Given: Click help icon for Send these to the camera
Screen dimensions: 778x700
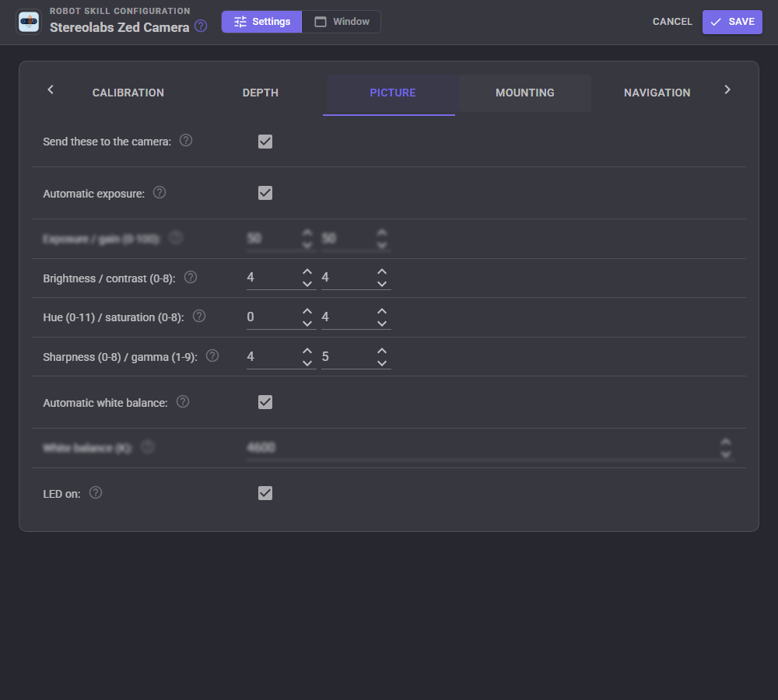Looking at the screenshot, I should coord(186,141).
